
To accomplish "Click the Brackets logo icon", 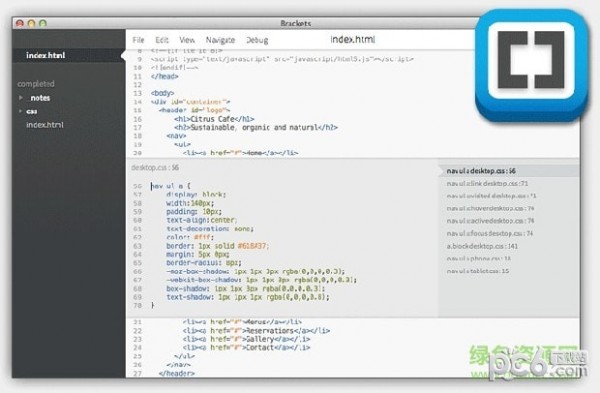I will pos(532,65).
